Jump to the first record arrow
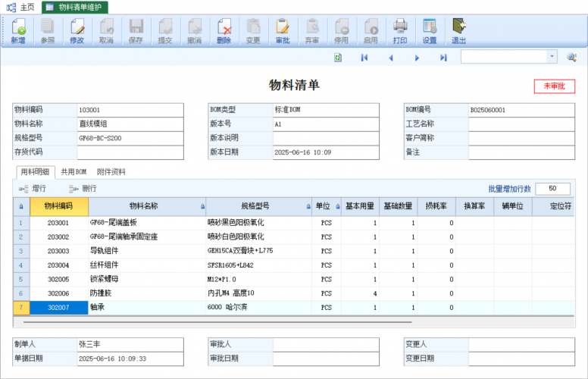The width and height of the screenshot is (588, 379). click(x=364, y=57)
